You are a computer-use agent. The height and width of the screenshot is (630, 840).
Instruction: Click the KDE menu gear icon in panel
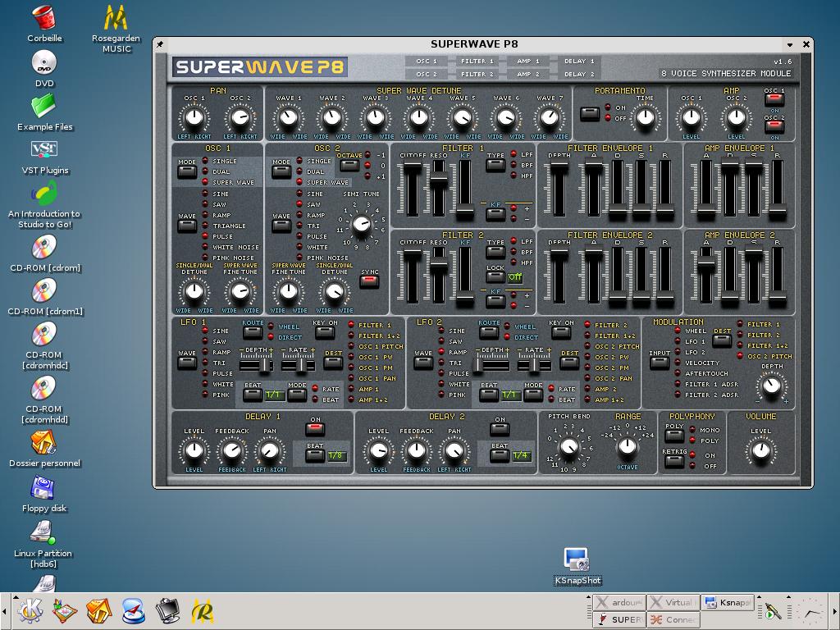coord(30,611)
